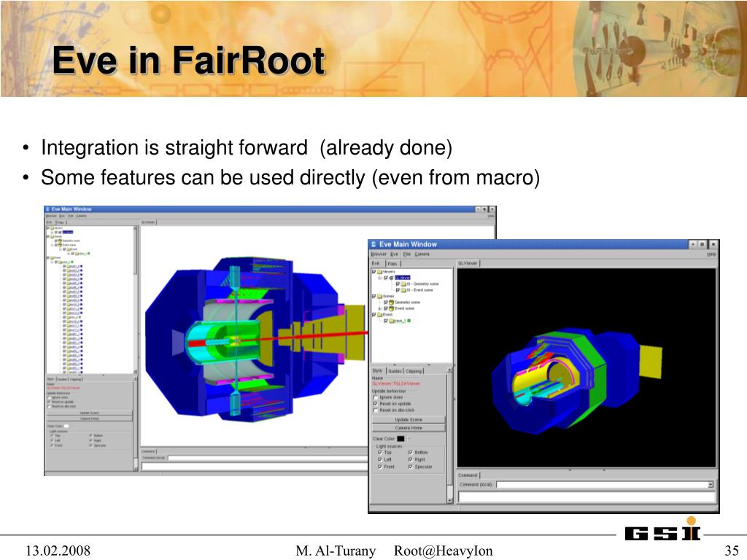This screenshot has height=560, width=747.
Task: Select the Eve tab in front window
Action: (x=376, y=263)
